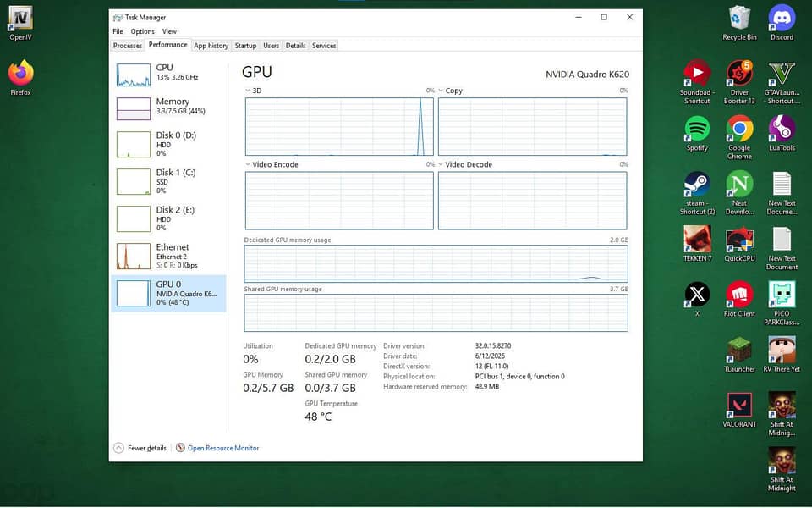The height and width of the screenshot is (508, 812).
Task: Switch to the Users tab
Action: click(271, 46)
